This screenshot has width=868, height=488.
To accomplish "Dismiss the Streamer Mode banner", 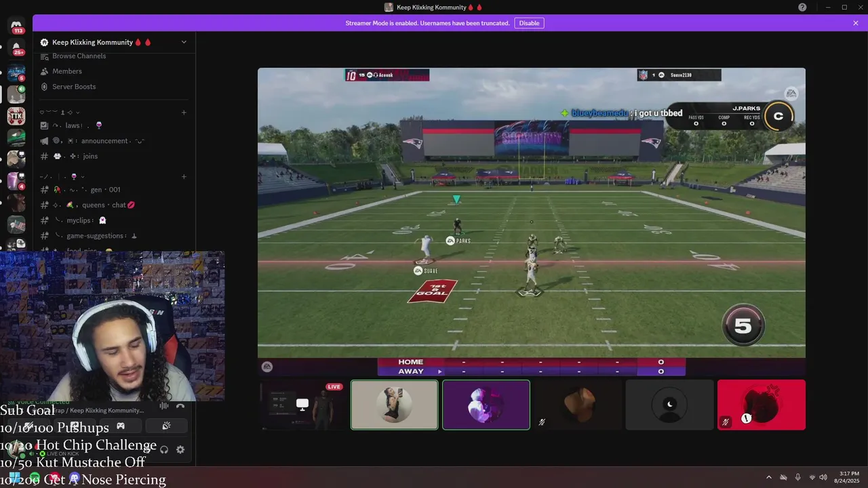I will click(856, 23).
